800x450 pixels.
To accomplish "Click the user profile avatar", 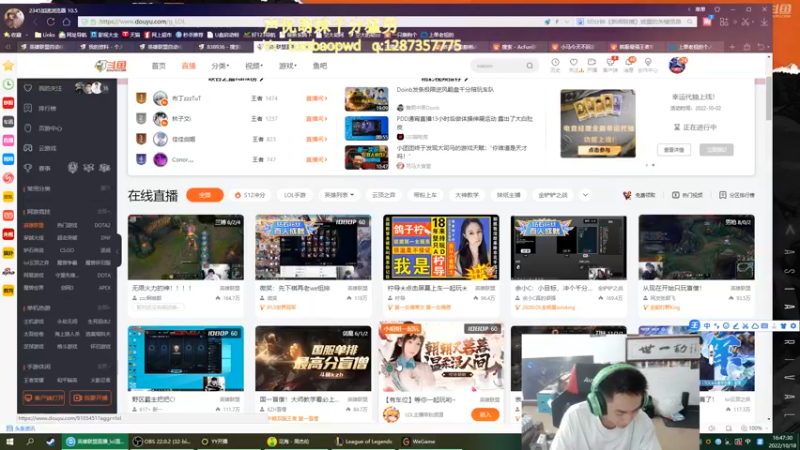I will [677, 66].
